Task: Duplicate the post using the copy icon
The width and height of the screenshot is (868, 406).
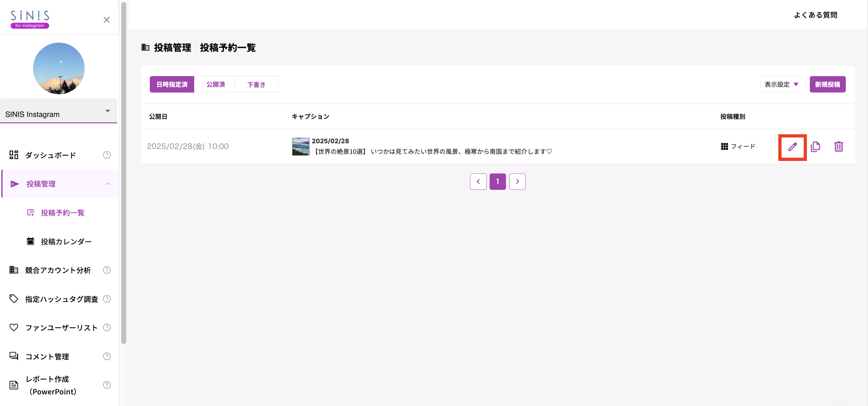Action: 816,147
